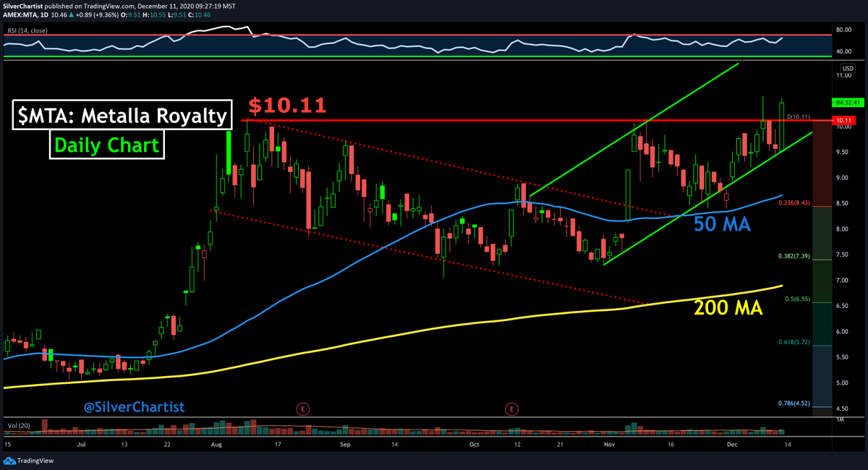Image resolution: width=868 pixels, height=470 pixels.
Task: Select the Fibonacci '0.618(5.72)' level label
Action: click(x=794, y=341)
